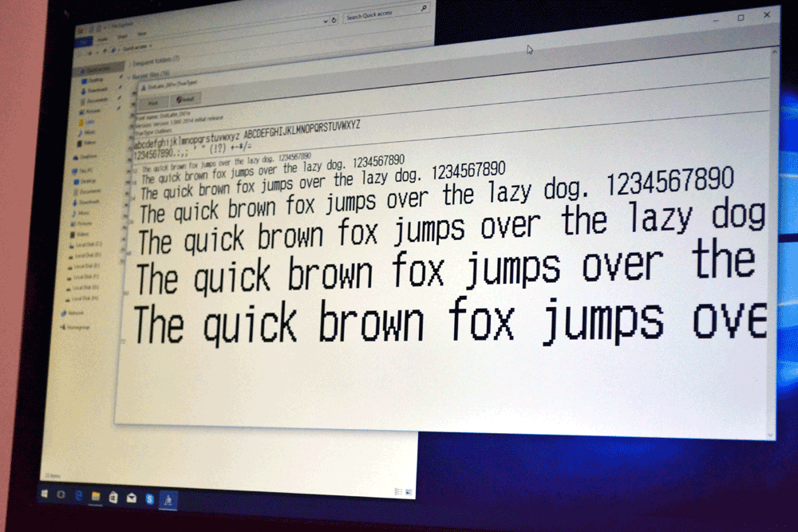Refresh the File Explorer address bar
Viewport: 798px width, 532px height.
click(x=334, y=20)
